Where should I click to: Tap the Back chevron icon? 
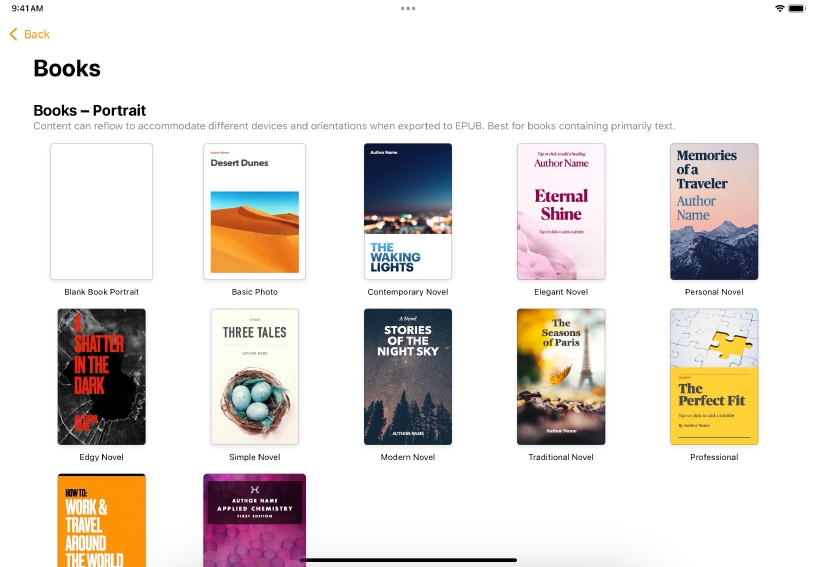pos(13,34)
